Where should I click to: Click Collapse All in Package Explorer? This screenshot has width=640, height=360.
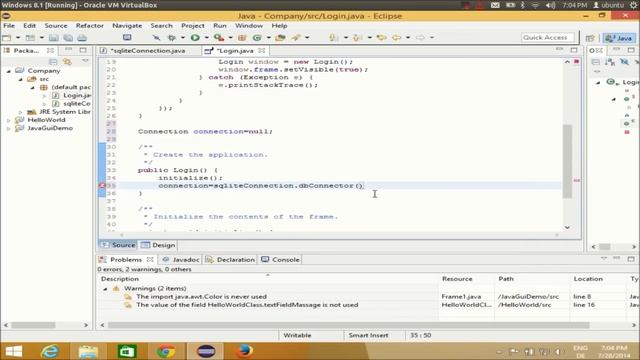tap(53, 62)
